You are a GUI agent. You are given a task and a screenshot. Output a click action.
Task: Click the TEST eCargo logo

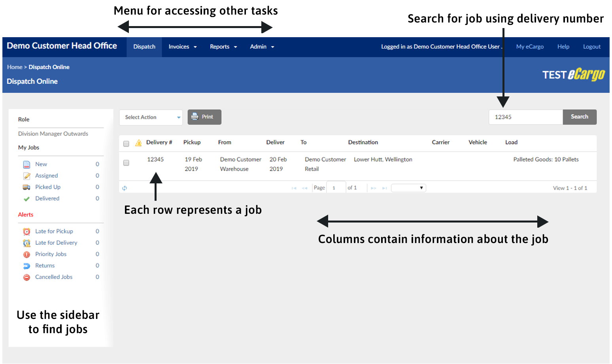click(573, 74)
